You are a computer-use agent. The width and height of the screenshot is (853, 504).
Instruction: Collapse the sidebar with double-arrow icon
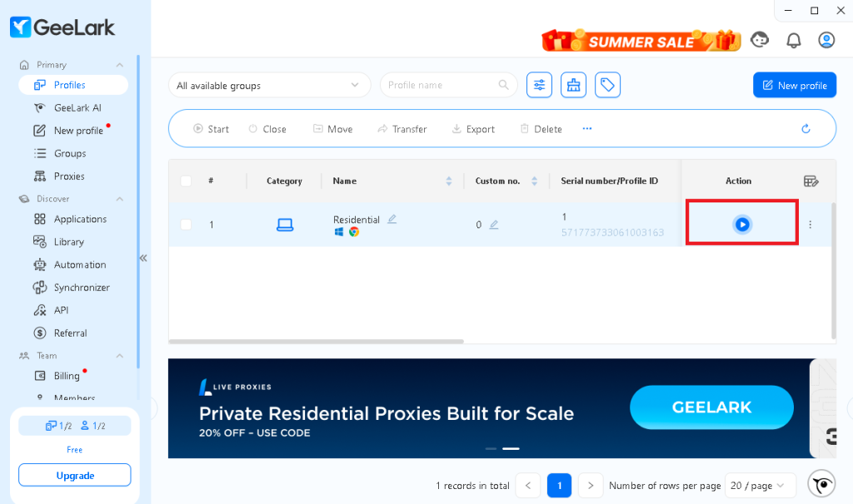pyautogui.click(x=143, y=258)
